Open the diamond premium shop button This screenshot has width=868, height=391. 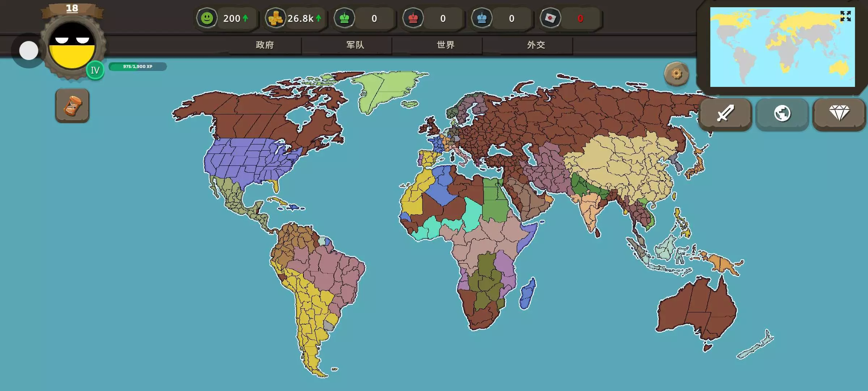839,113
